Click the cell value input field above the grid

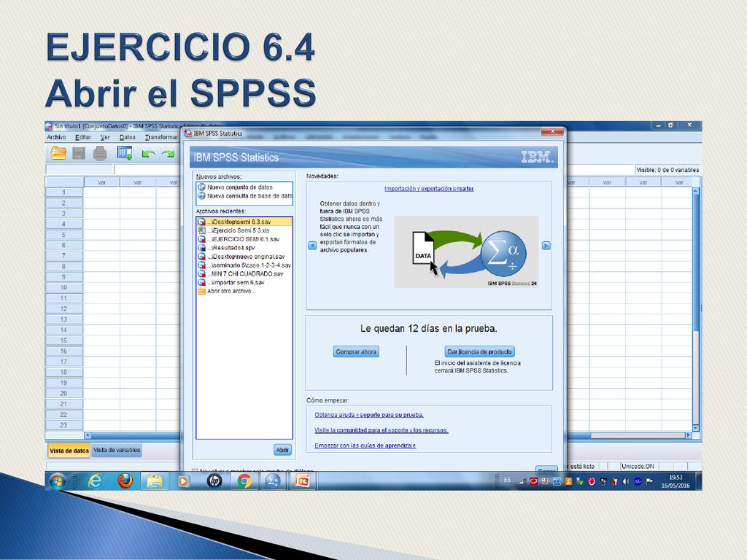(x=147, y=169)
